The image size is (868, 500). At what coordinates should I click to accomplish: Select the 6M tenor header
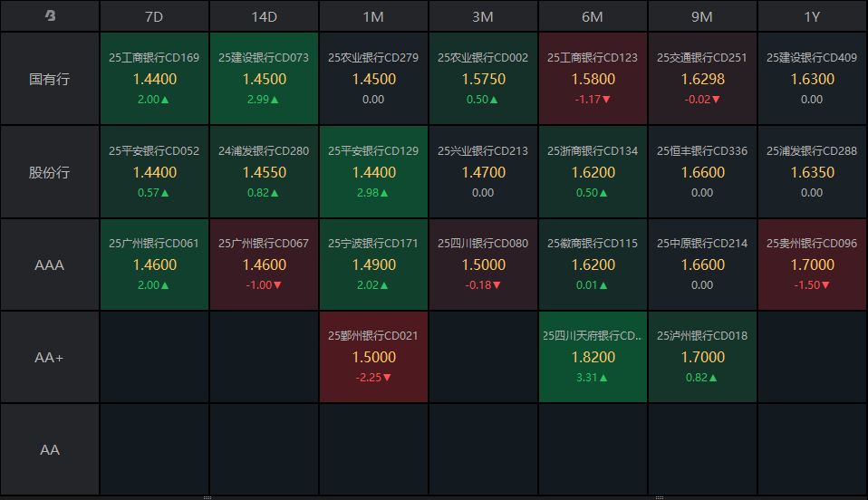(593, 16)
